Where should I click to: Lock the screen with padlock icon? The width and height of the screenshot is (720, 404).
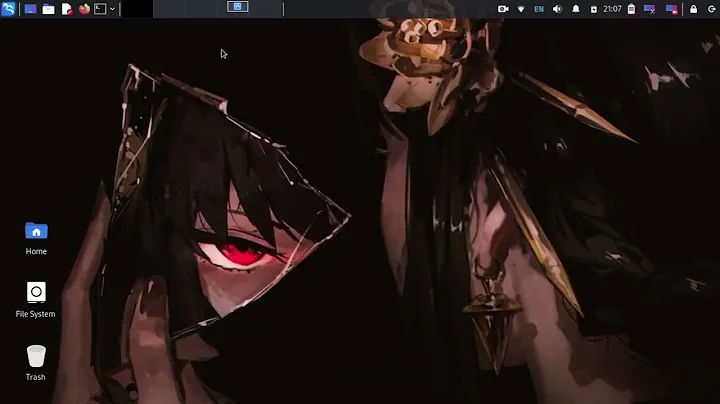[x=693, y=9]
